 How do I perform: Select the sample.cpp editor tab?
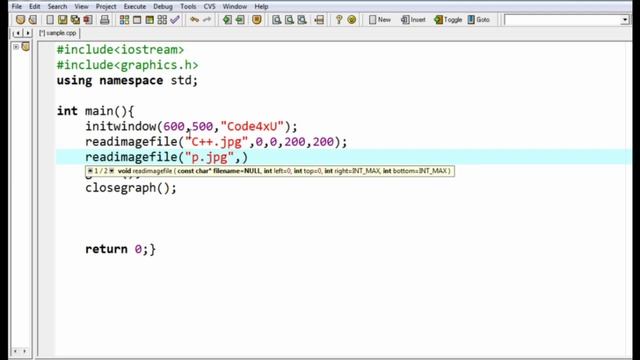point(58,33)
